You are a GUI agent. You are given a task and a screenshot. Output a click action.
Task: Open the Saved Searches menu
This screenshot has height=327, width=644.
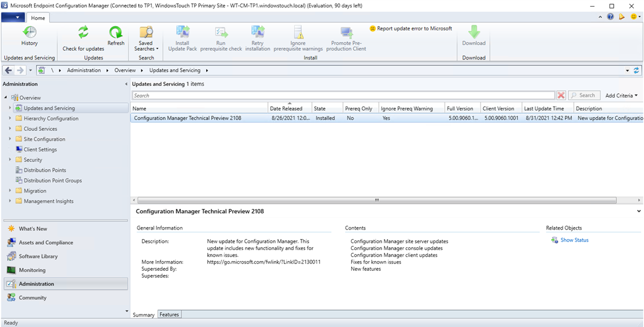[x=146, y=39]
